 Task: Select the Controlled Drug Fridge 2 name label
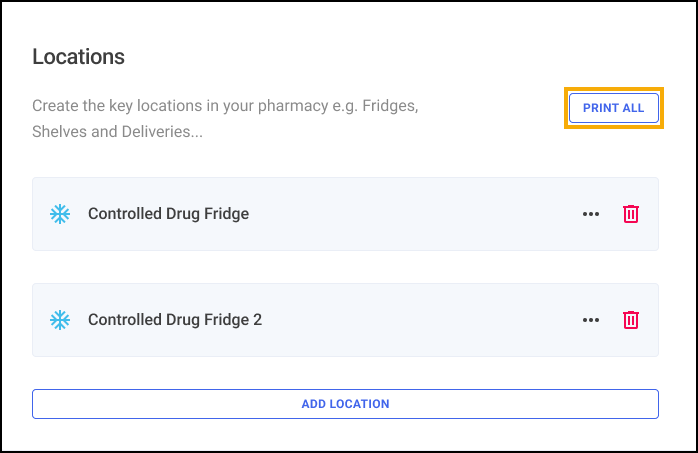pos(175,320)
